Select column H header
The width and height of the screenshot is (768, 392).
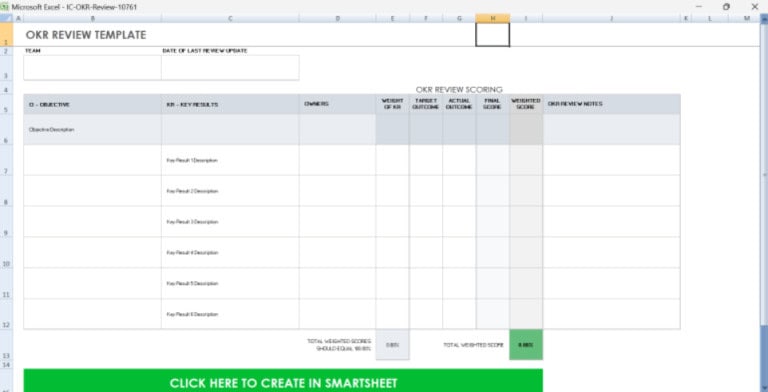coord(493,18)
